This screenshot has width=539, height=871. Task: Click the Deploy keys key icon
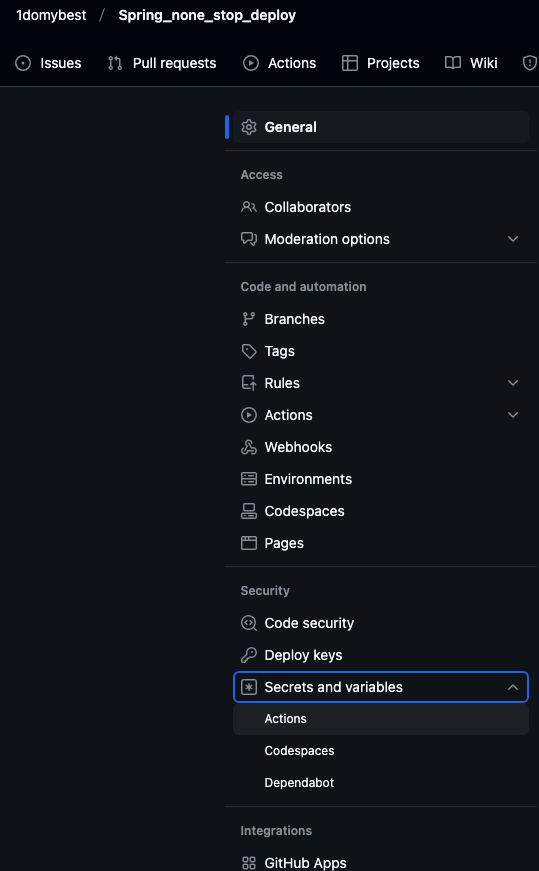pos(248,655)
